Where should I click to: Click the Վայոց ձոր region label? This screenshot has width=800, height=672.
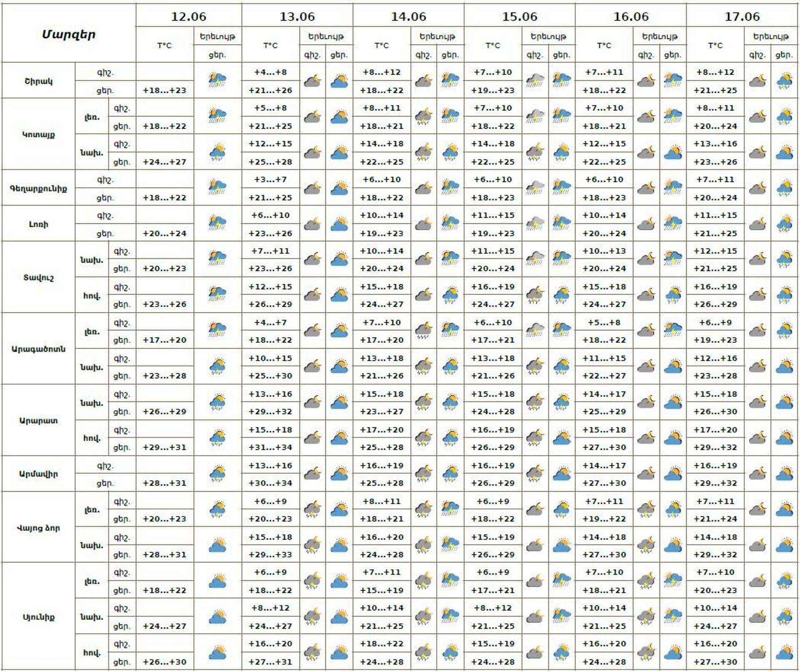[x=39, y=528]
